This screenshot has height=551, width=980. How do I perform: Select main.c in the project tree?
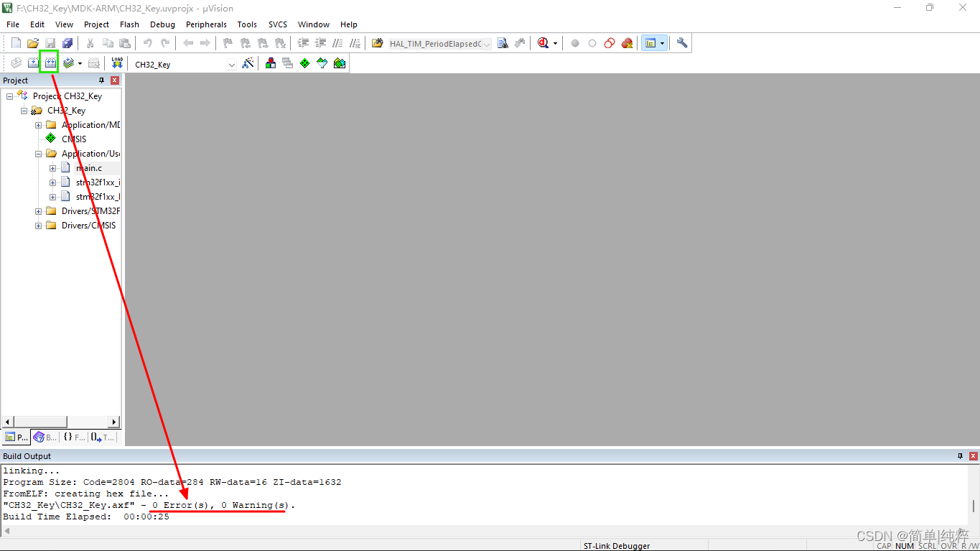(x=89, y=168)
